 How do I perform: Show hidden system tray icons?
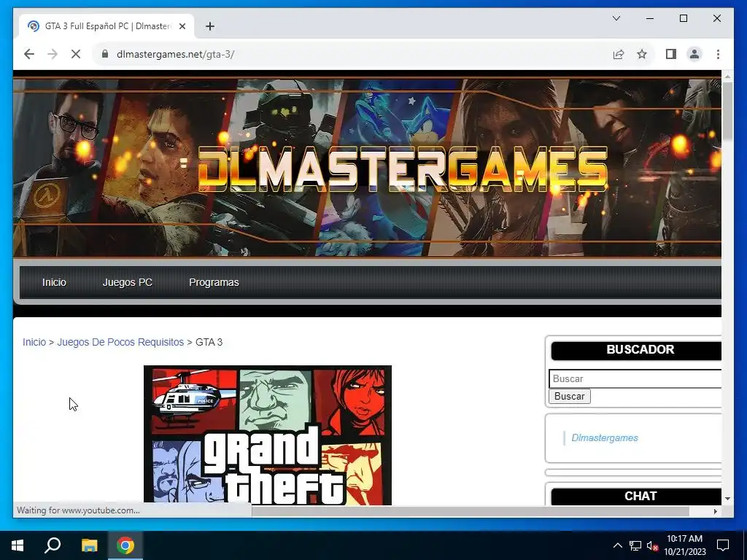[617, 545]
